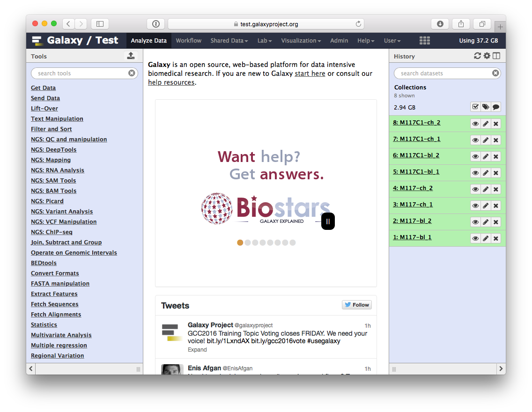Expand the Statistics tool section
This screenshot has width=532, height=412.
click(x=44, y=325)
